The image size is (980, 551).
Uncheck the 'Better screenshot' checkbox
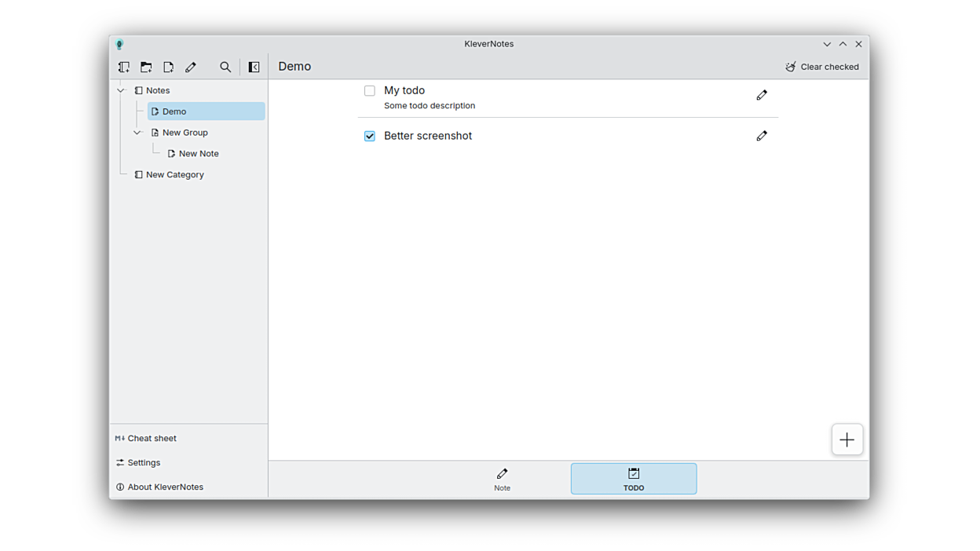click(x=370, y=136)
